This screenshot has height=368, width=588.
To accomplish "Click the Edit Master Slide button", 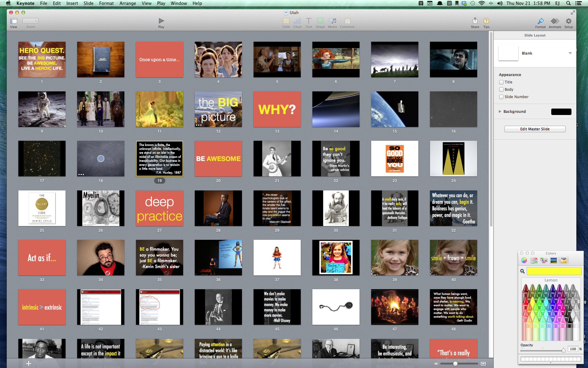I will [535, 129].
